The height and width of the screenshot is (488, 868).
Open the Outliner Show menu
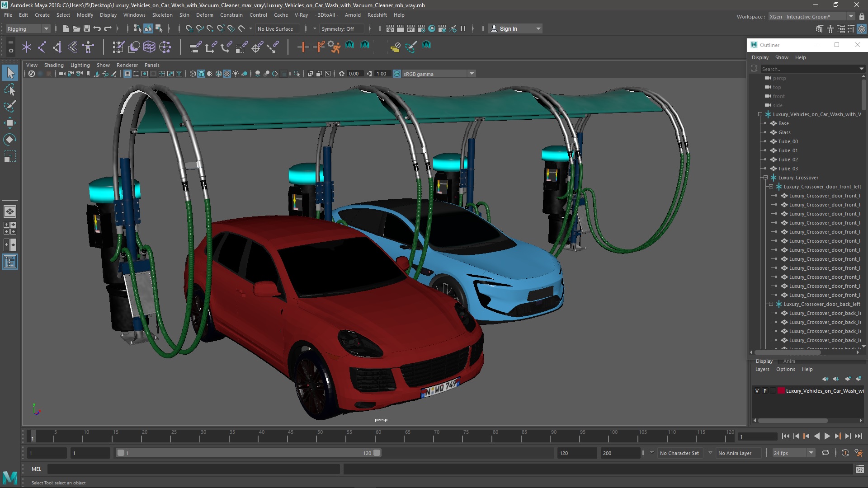(x=782, y=57)
